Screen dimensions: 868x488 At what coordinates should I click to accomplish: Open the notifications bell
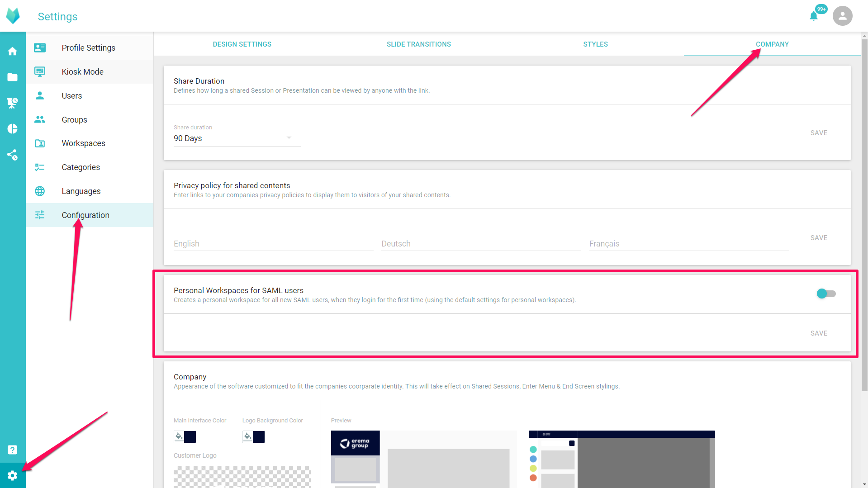coord(814,16)
